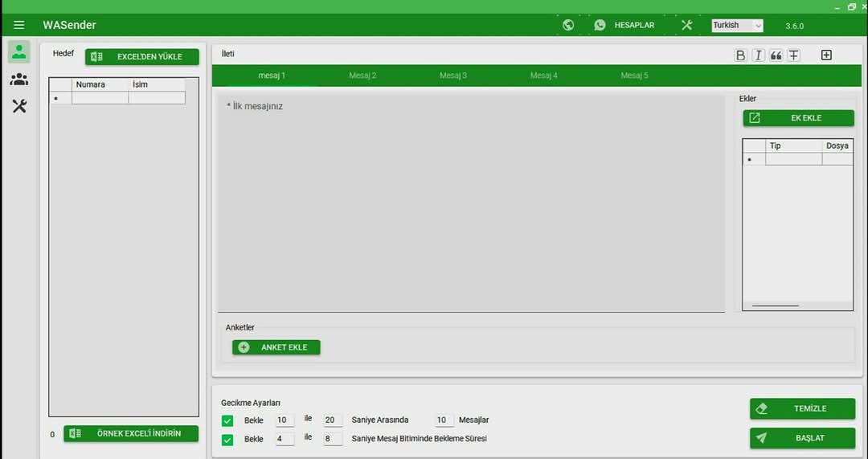The width and height of the screenshot is (868, 459).
Task: Click the TEMİZLE button
Action: 802,409
